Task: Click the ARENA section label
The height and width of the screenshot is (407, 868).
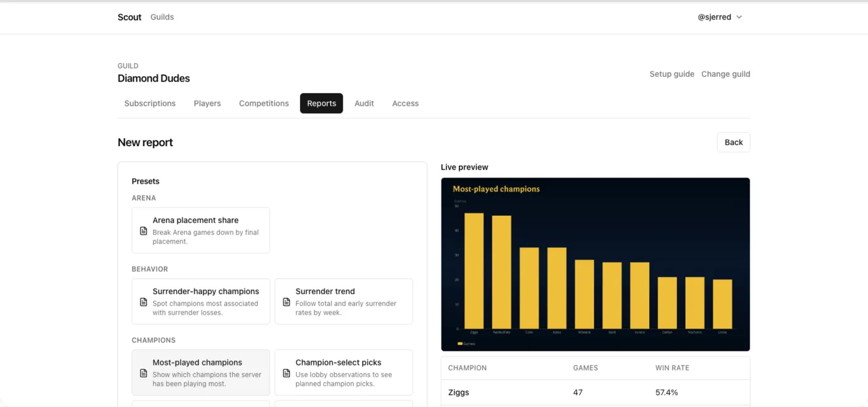Action: [144, 198]
